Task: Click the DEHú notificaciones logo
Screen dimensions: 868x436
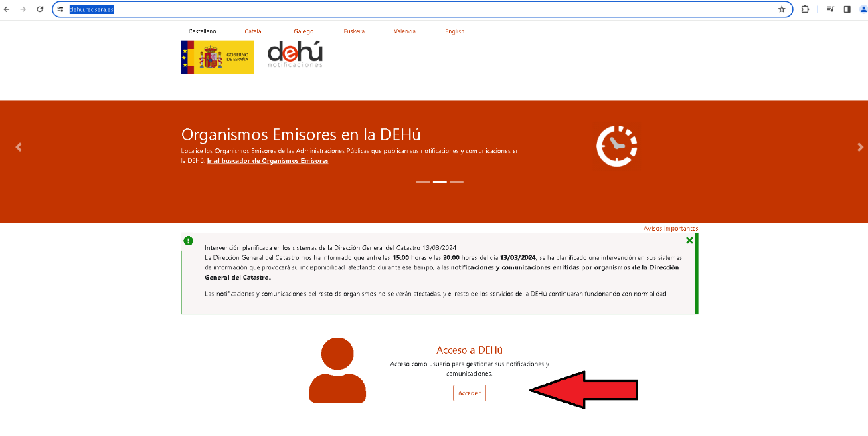Action: coord(295,54)
